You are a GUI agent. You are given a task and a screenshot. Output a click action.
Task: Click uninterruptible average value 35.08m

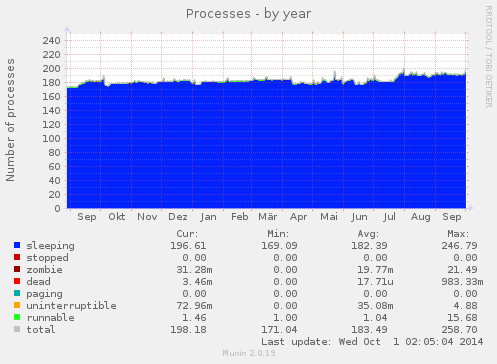375,306
